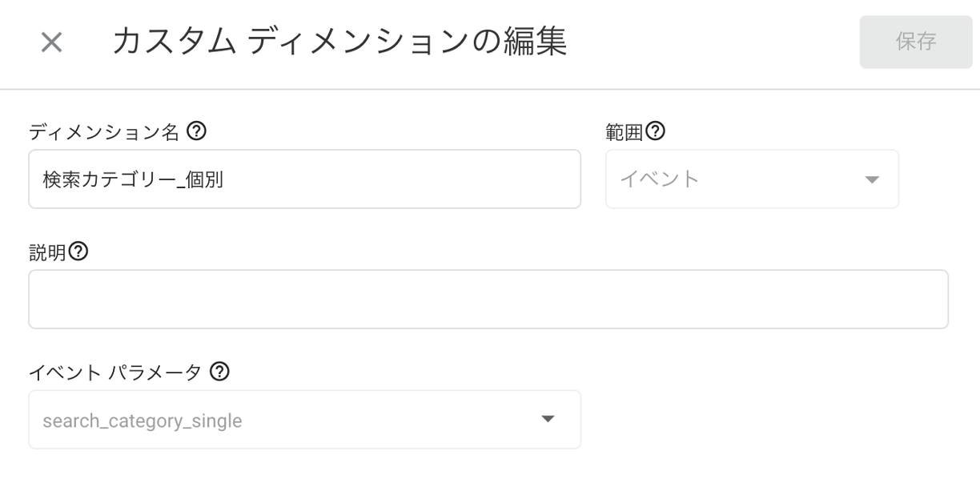Click the 説明 label text
The width and height of the screenshot is (980, 479).
tap(47, 252)
